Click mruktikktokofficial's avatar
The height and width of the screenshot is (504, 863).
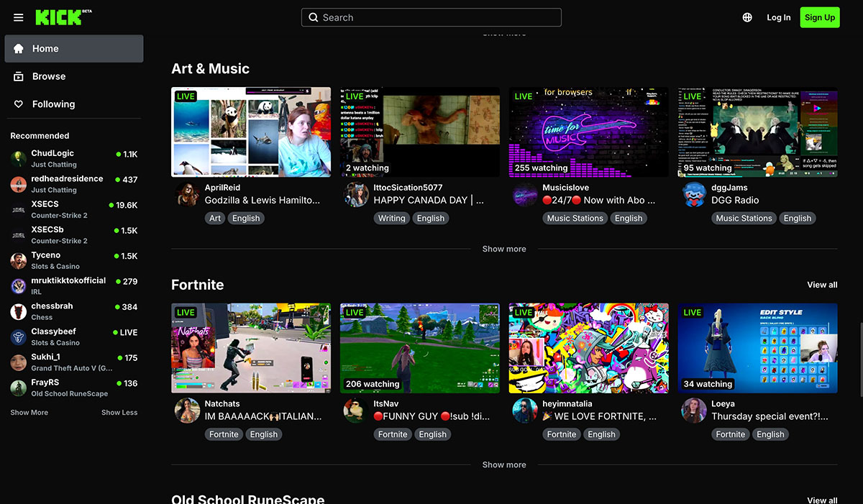19,286
